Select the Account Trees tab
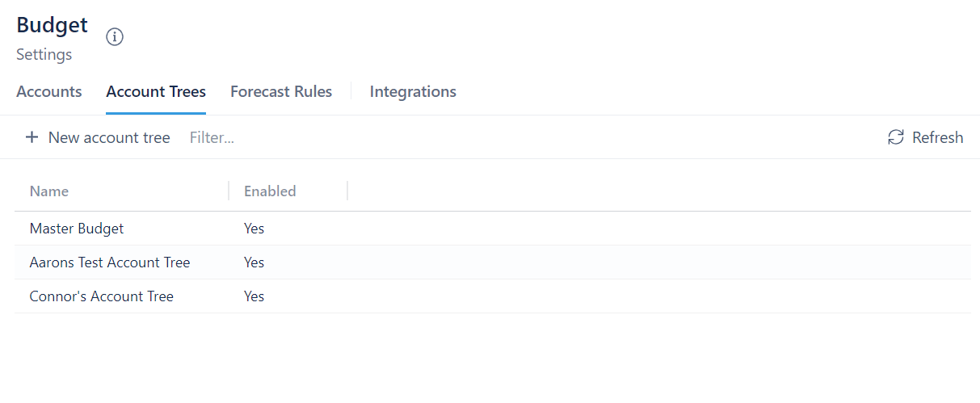Image resolution: width=980 pixels, height=403 pixels. [156, 92]
